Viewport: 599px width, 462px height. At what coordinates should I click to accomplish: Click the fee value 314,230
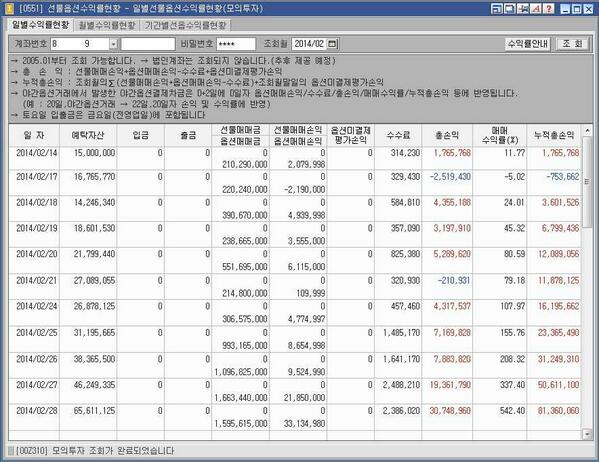[x=405, y=153]
